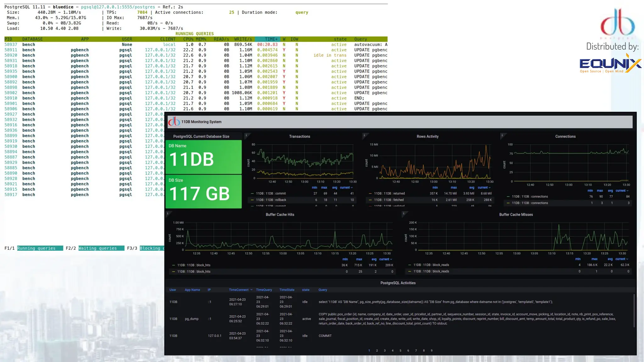Click the Transactions panel info icon
The width and height of the screenshot is (644, 362).
point(246,135)
